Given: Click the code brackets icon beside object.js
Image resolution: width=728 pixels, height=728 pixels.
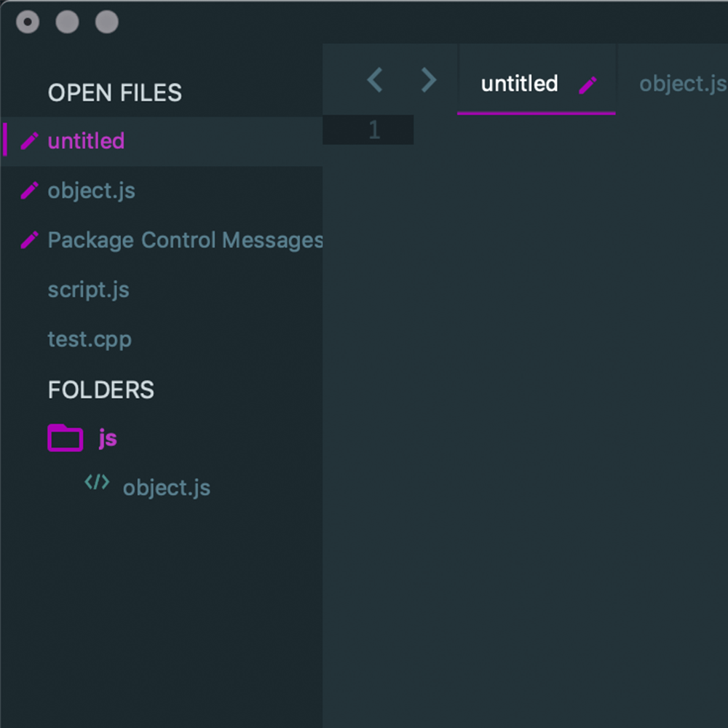Looking at the screenshot, I should point(97,483).
